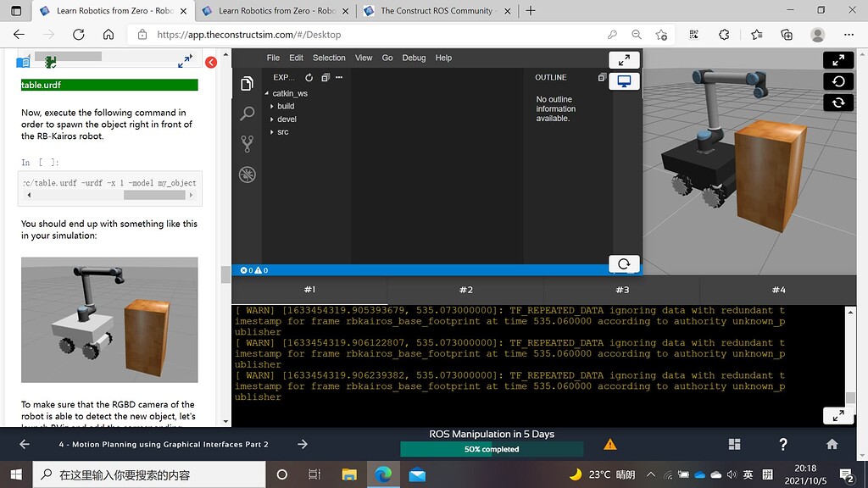The image size is (868, 488).
Task: Open the Debug icon in IDE sidebar
Action: [248, 175]
